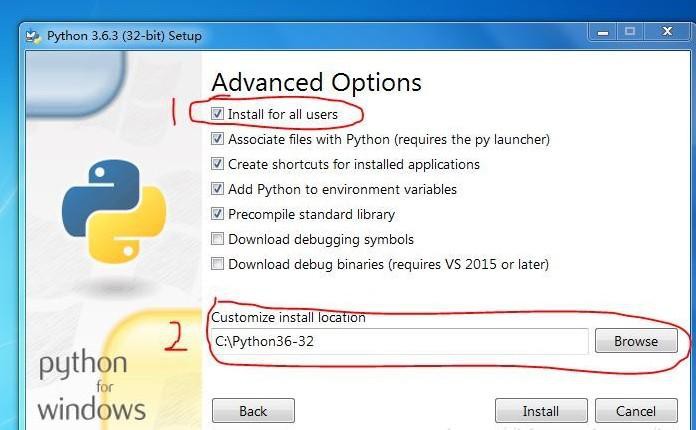Go Back to the previous setup page
The height and width of the screenshot is (430, 696).
tap(253, 411)
